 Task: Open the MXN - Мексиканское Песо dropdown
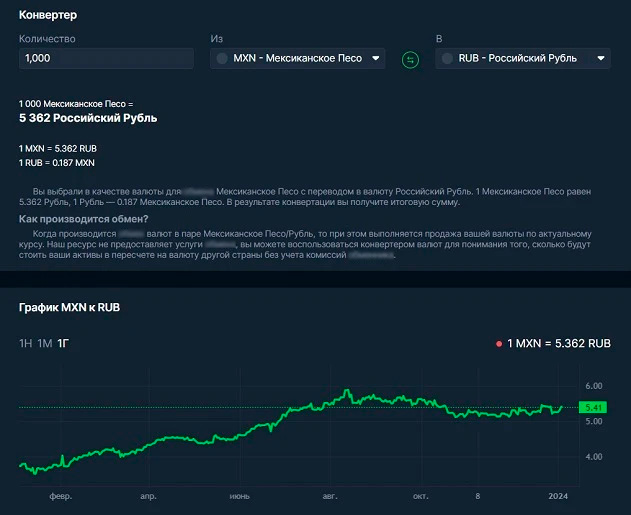297,59
